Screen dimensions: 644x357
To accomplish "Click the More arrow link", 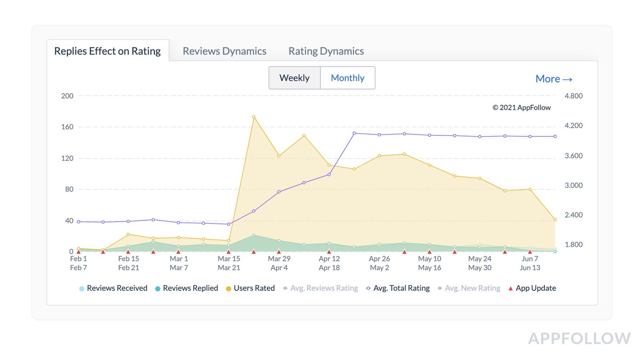I will 554,79.
